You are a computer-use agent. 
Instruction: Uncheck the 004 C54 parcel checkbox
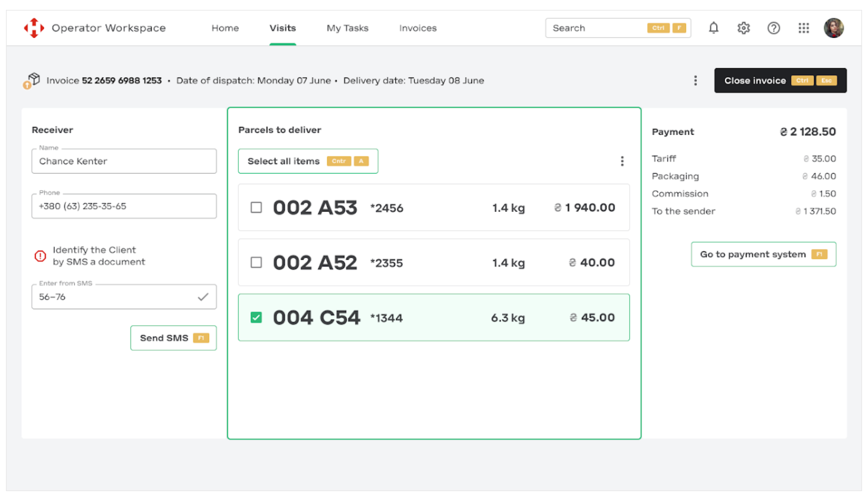(x=256, y=317)
